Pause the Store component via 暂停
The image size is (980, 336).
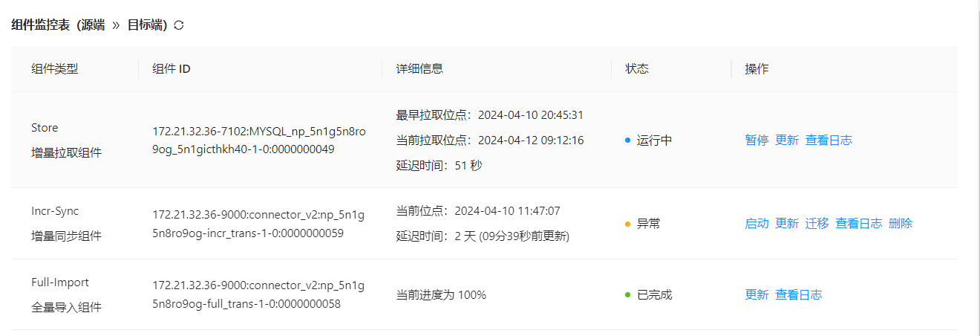click(x=757, y=140)
